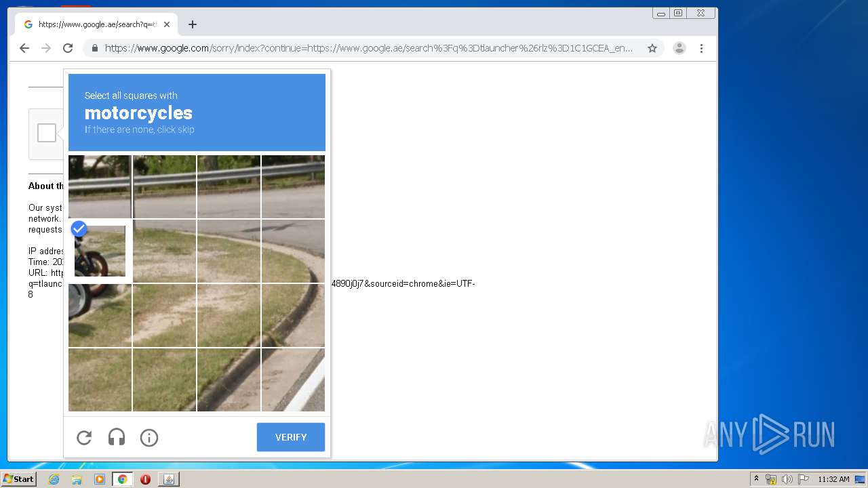Click the 11:32 AM taskbar clock
Screen dimensions: 868x488
[833, 479]
